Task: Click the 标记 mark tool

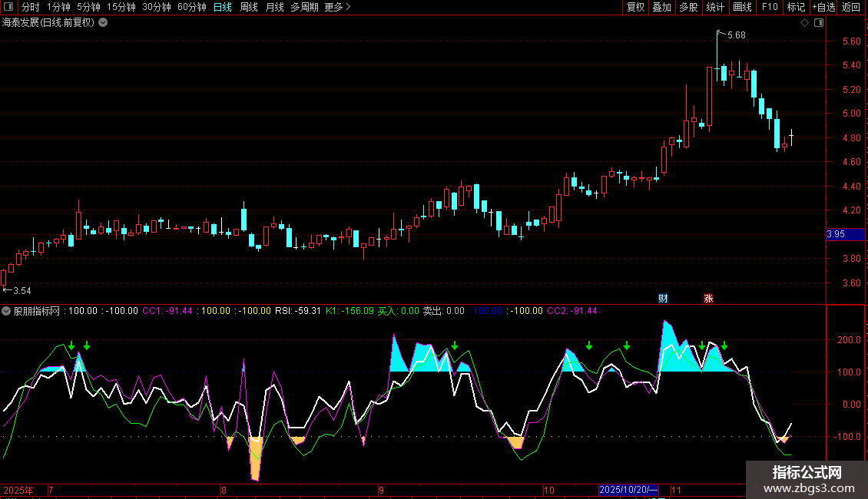Action: point(796,8)
